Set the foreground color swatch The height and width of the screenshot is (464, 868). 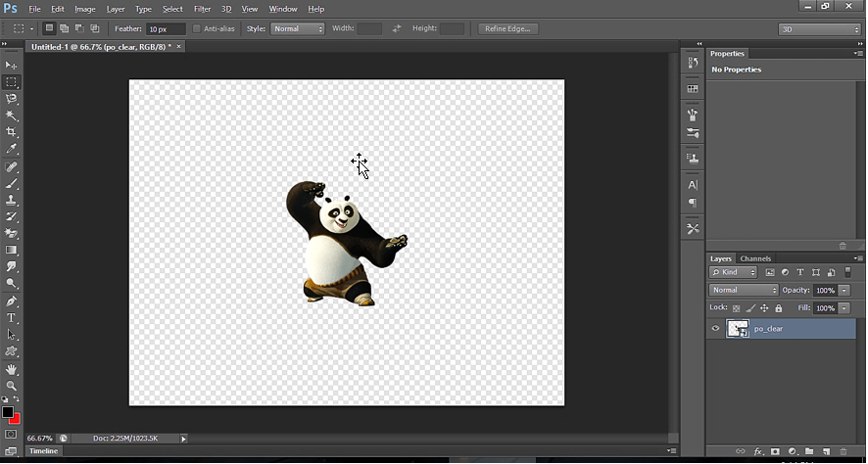(x=7, y=412)
